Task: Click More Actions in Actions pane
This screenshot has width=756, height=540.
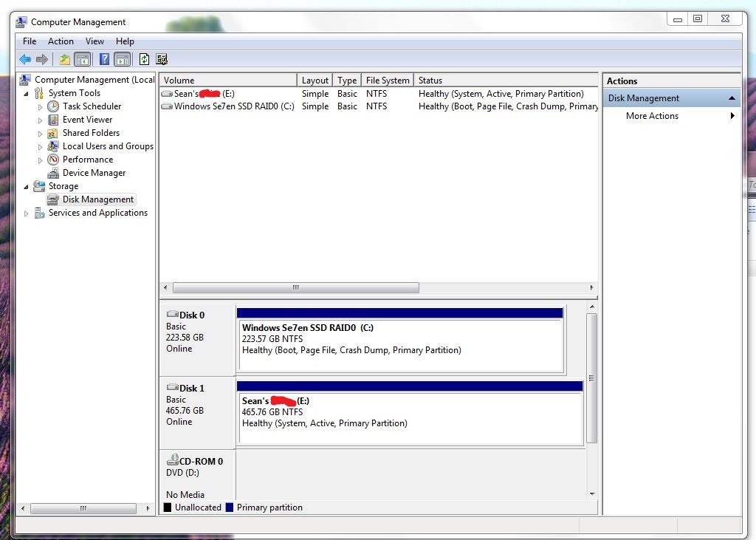Action: (652, 116)
